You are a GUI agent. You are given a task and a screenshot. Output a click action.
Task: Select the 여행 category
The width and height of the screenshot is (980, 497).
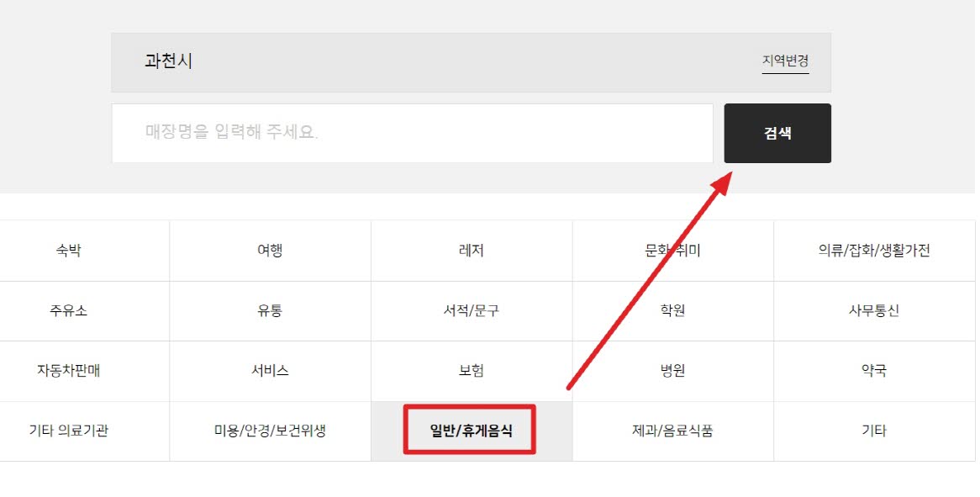coord(270,251)
